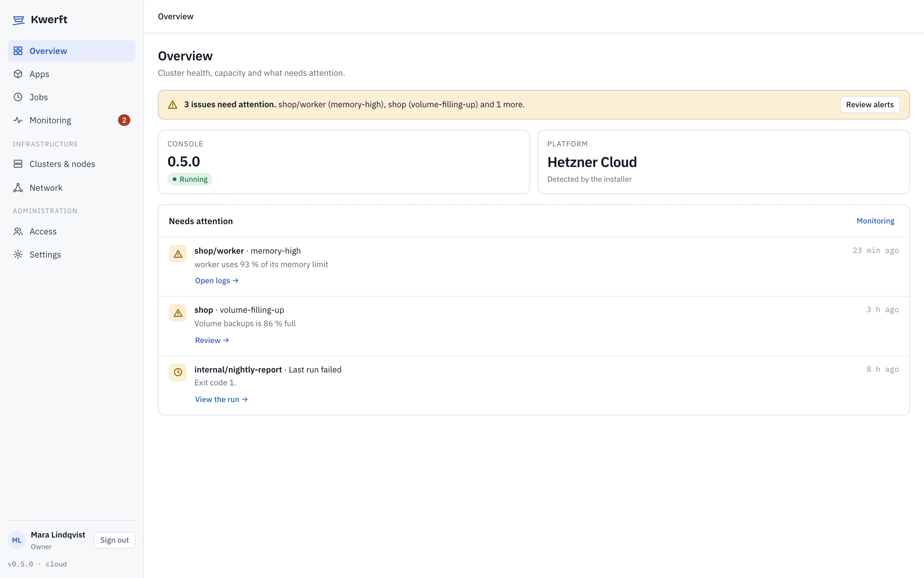Click the ML user avatar
924x578 pixels.
point(17,540)
